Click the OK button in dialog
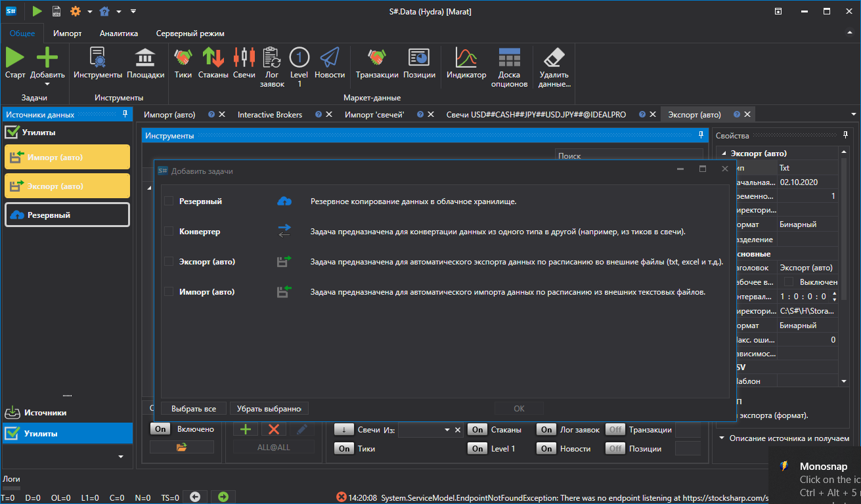The image size is (861, 504). click(519, 408)
